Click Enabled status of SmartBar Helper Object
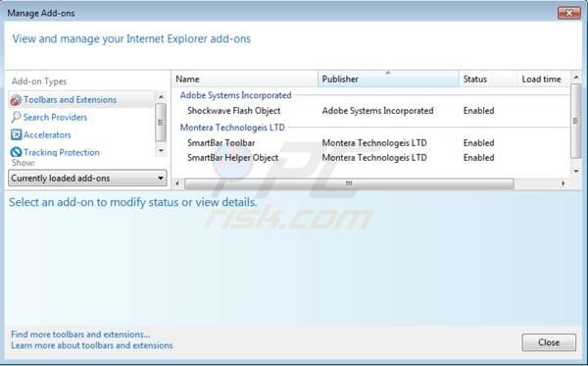This screenshot has height=366, width=588. [x=478, y=158]
